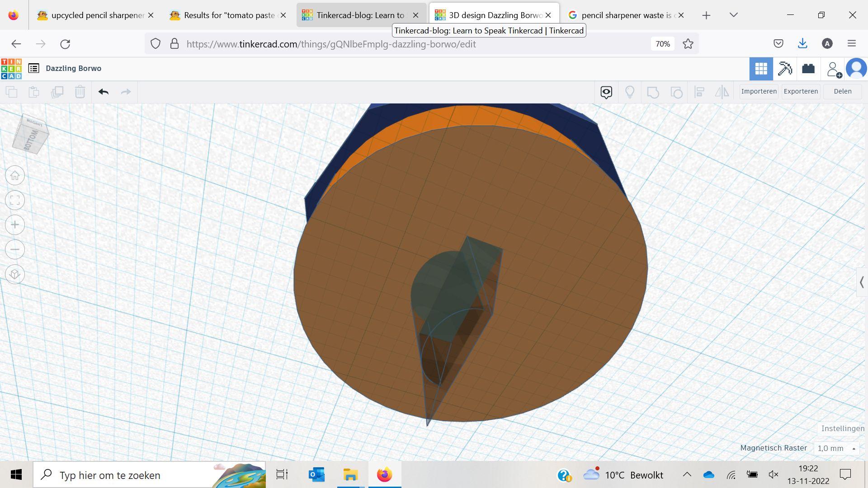Open the Firefox list all tabs chevron
Screen dimensions: 868x488
click(x=734, y=15)
